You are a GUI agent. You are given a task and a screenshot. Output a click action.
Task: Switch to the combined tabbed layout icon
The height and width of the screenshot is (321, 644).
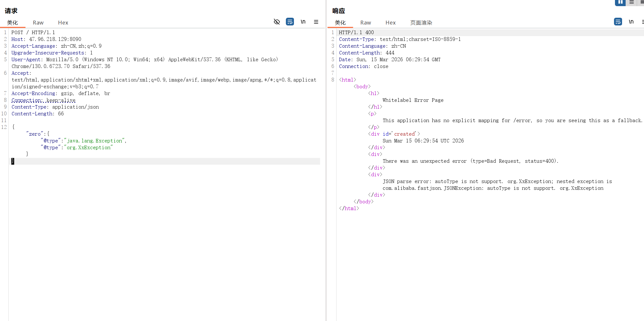641,2
